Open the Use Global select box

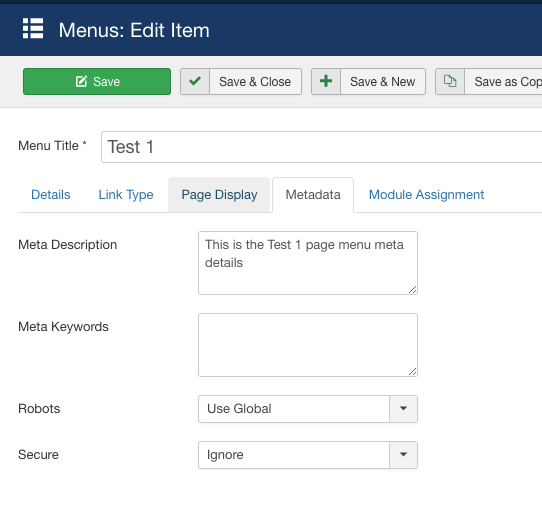[x=308, y=409]
